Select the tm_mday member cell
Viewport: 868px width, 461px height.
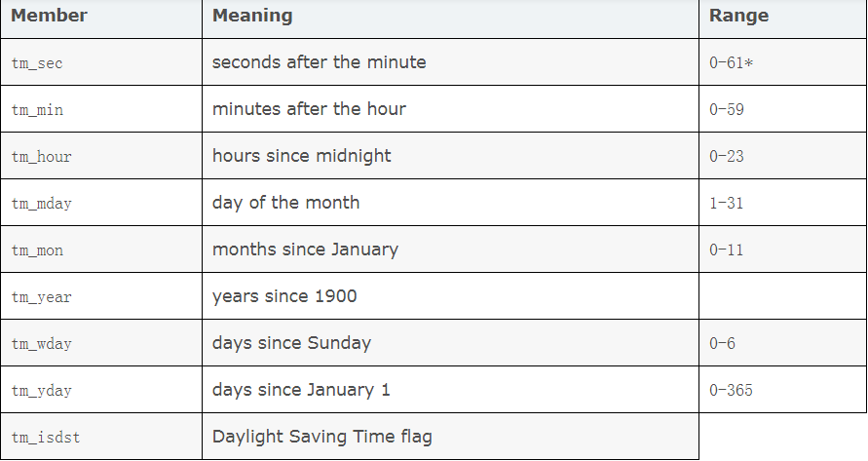(101, 203)
